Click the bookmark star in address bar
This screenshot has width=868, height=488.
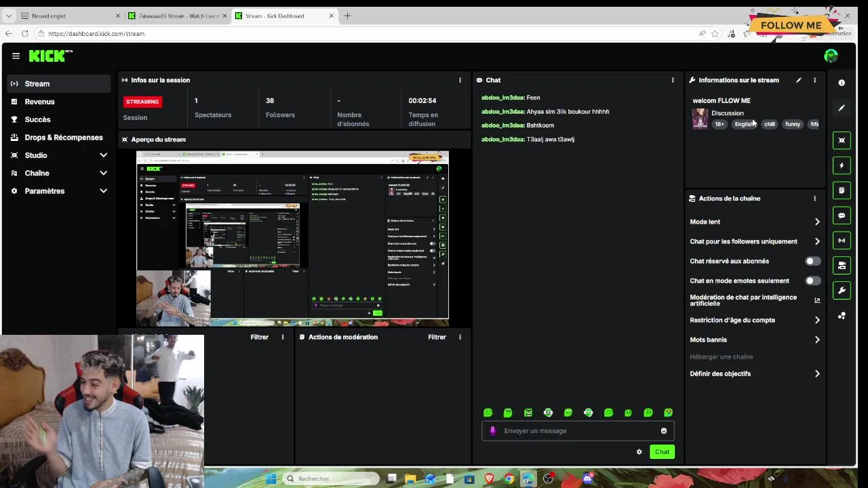pyautogui.click(x=715, y=33)
